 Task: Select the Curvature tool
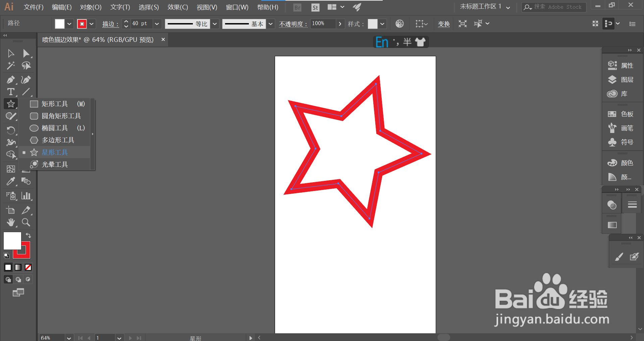click(26, 80)
